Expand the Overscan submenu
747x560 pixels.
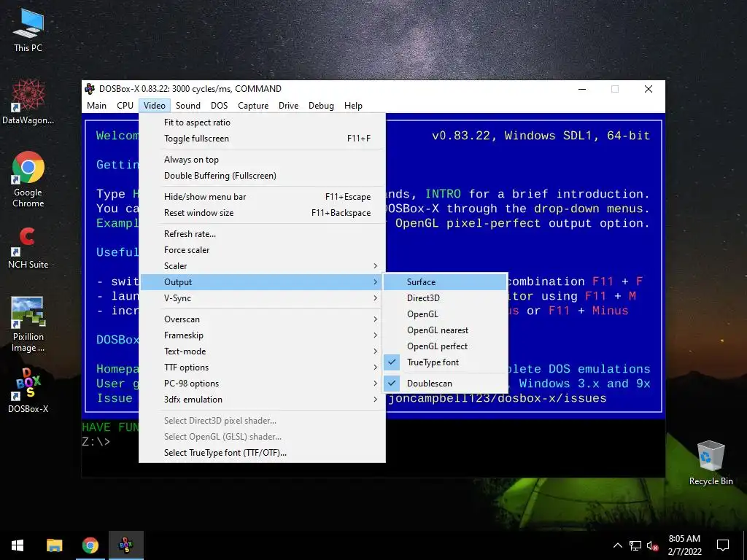tap(262, 319)
